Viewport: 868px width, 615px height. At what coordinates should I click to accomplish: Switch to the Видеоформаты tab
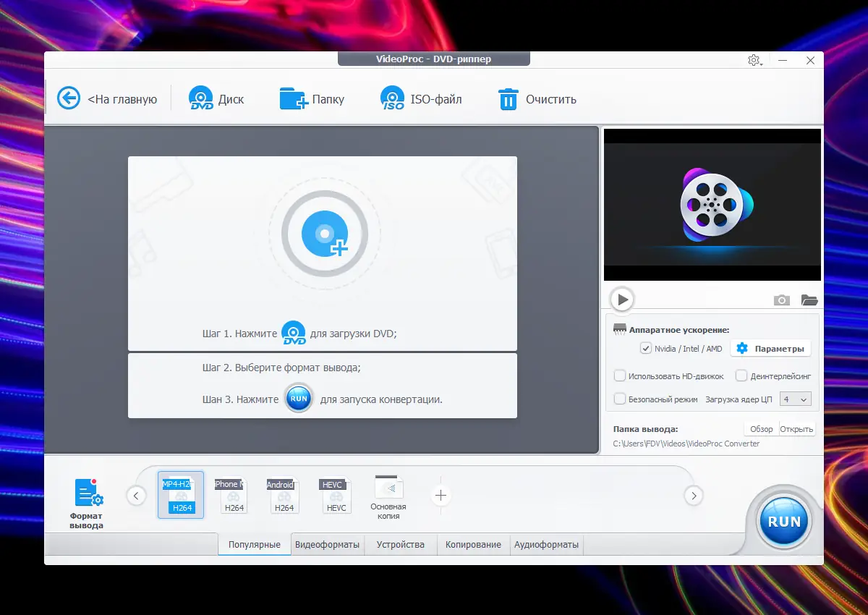[327, 545]
